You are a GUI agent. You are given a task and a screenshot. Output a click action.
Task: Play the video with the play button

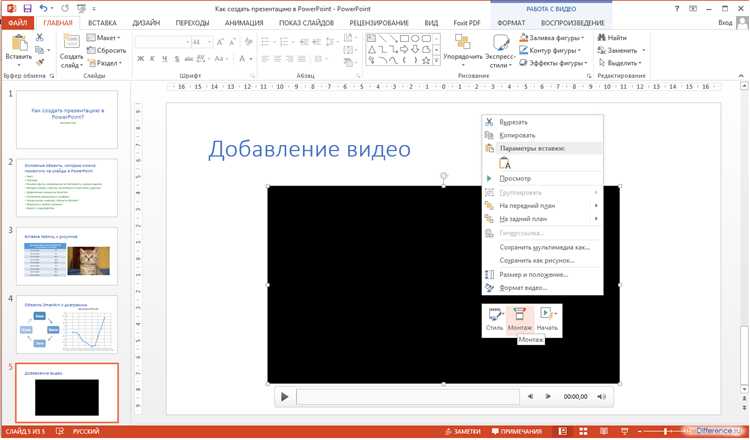[x=285, y=396]
